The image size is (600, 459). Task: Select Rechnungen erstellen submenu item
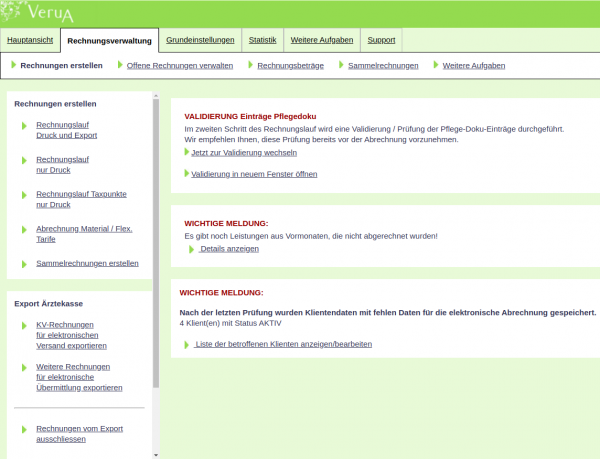(x=62, y=65)
